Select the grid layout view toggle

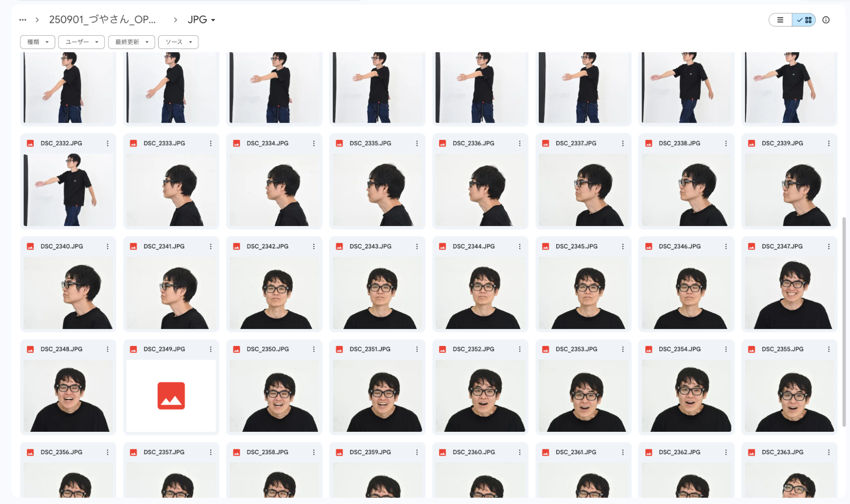tap(804, 20)
